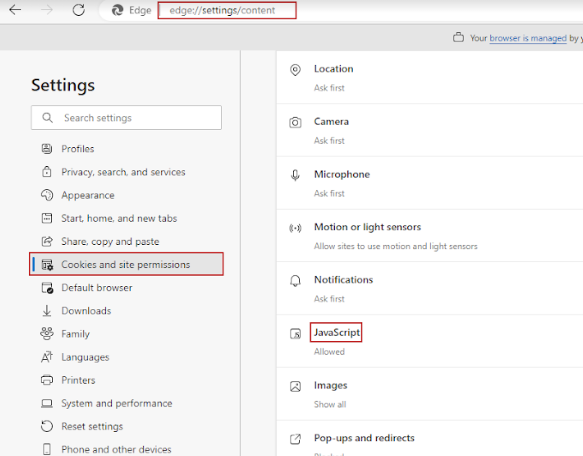Click the Share, copy and paste icon

(x=47, y=241)
